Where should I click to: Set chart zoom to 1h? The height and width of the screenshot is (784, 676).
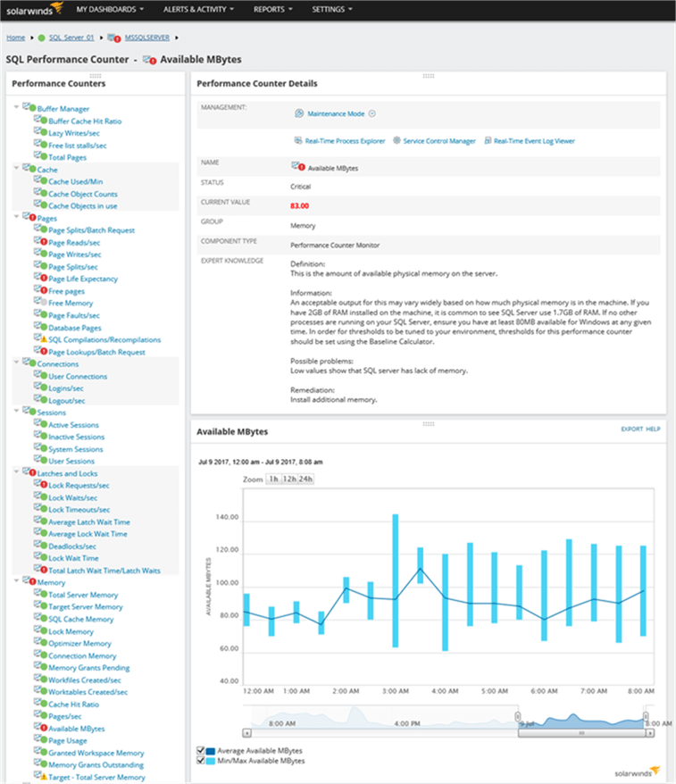pyautogui.click(x=273, y=479)
